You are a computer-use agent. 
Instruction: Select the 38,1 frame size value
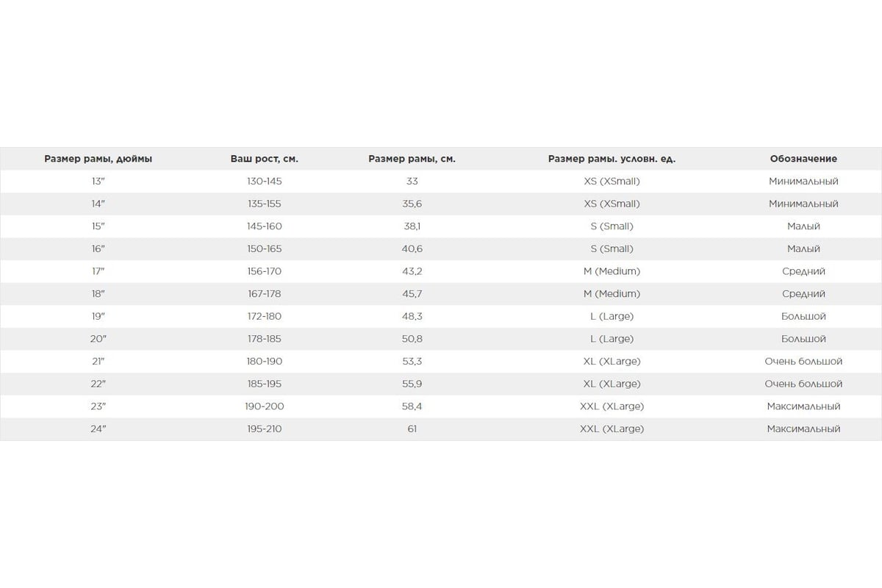pos(412,226)
